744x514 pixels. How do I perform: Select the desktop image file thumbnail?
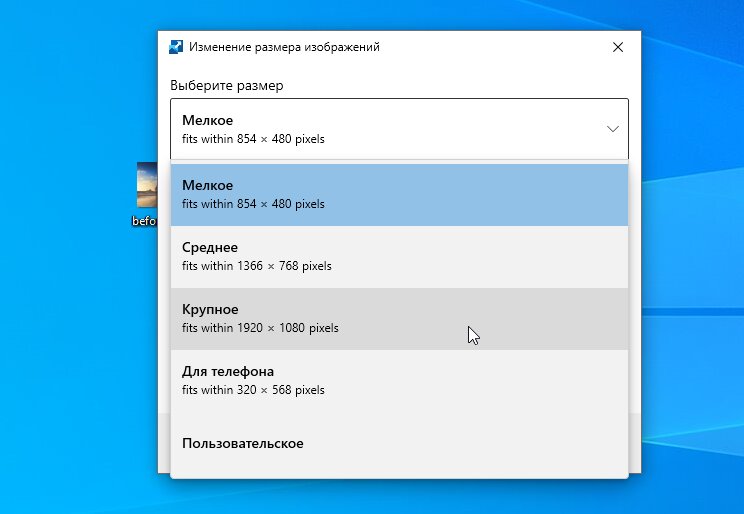pyautogui.click(x=147, y=185)
